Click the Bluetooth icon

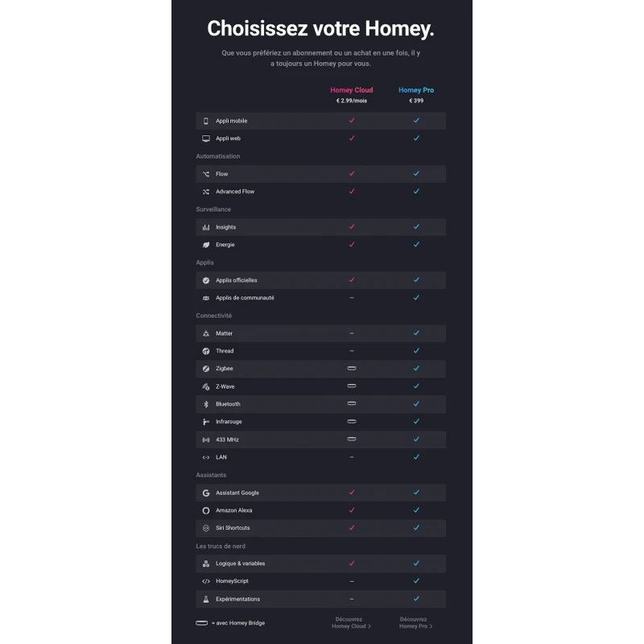point(206,404)
